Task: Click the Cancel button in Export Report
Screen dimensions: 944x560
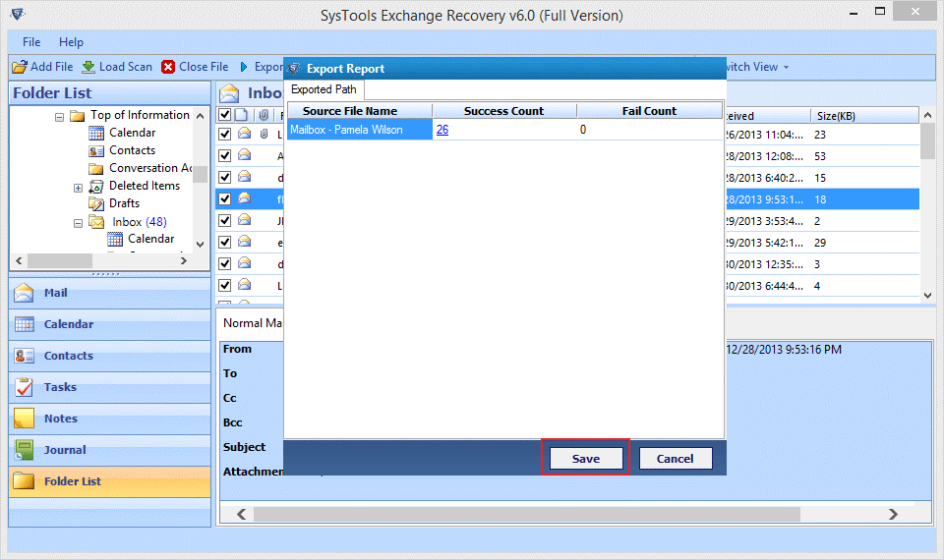Action: pos(675,459)
